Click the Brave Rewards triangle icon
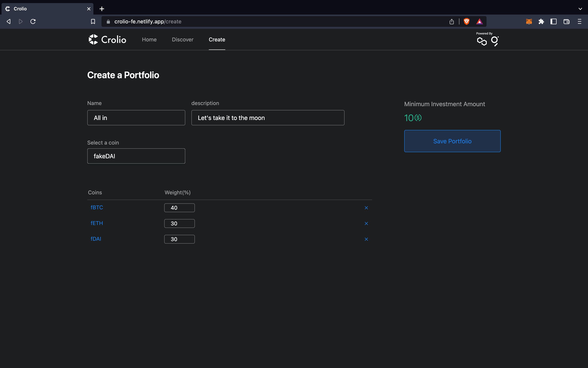Viewport: 588px width, 368px height. 479,21
